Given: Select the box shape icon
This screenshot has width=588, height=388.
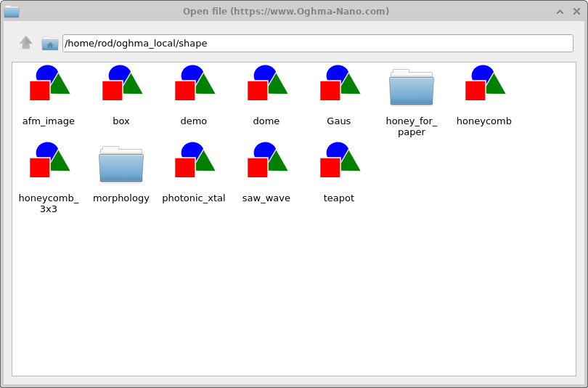Looking at the screenshot, I should 121,84.
